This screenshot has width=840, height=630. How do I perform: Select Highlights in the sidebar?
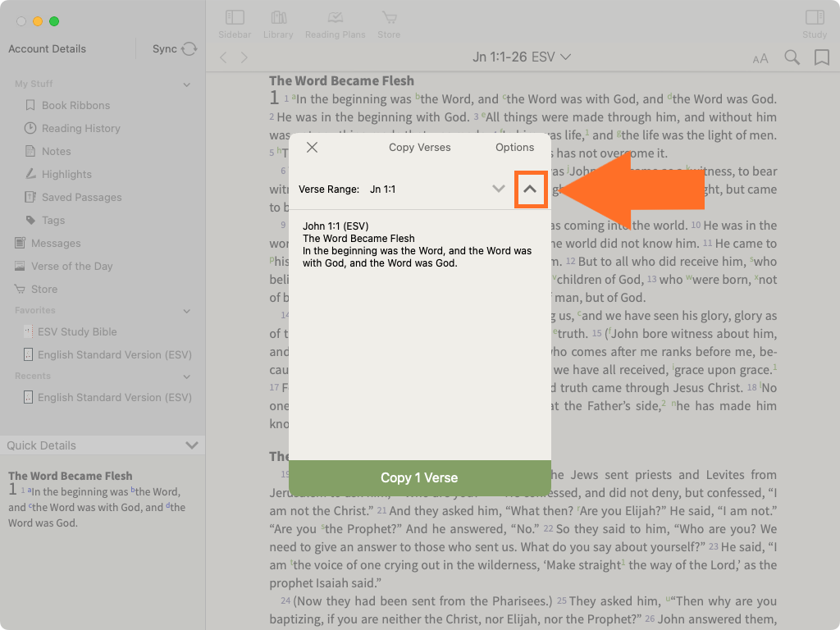66,174
